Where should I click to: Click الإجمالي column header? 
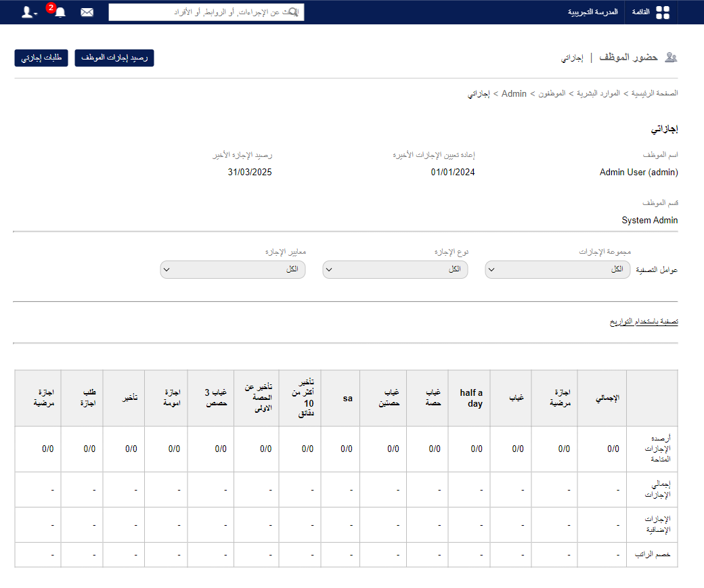pyautogui.click(x=602, y=398)
